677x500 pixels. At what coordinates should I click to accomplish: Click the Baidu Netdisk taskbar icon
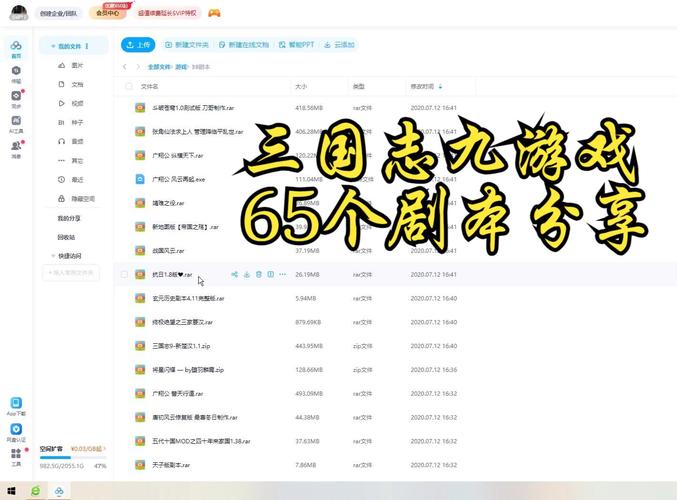click(x=59, y=491)
